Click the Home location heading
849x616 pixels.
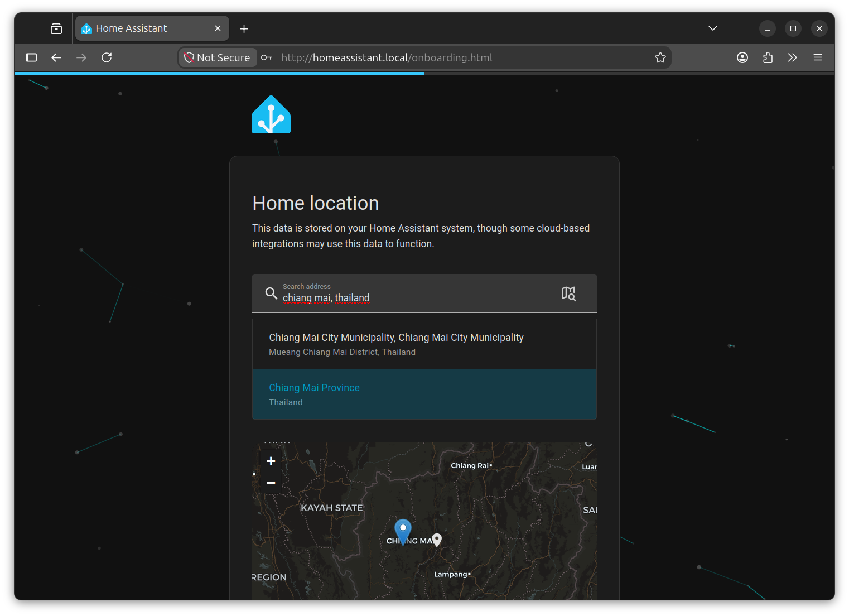(316, 203)
